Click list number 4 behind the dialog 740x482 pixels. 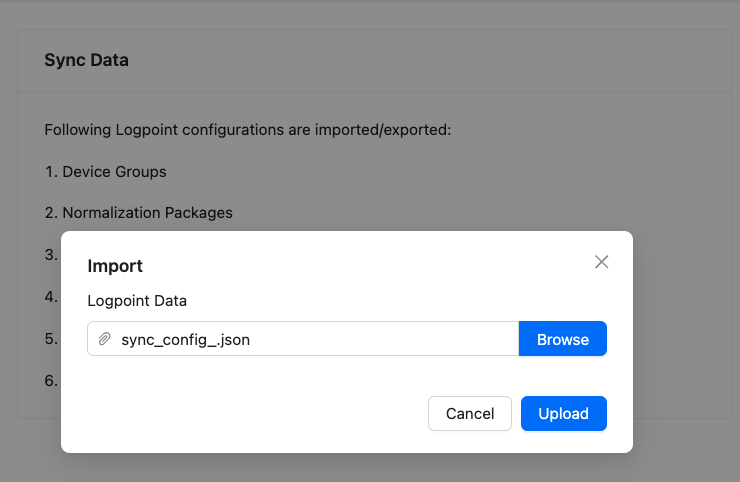(x=51, y=296)
